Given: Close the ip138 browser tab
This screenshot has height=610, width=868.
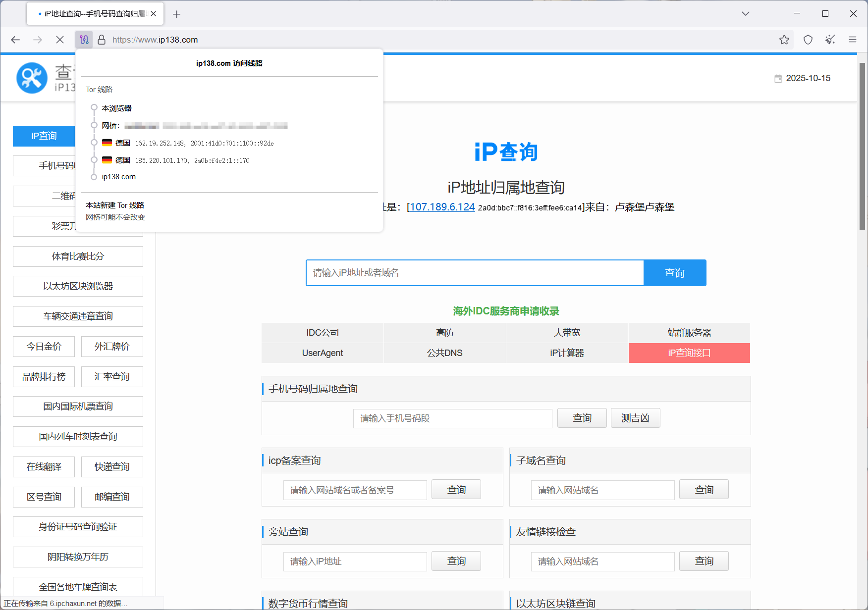Looking at the screenshot, I should tap(154, 14).
